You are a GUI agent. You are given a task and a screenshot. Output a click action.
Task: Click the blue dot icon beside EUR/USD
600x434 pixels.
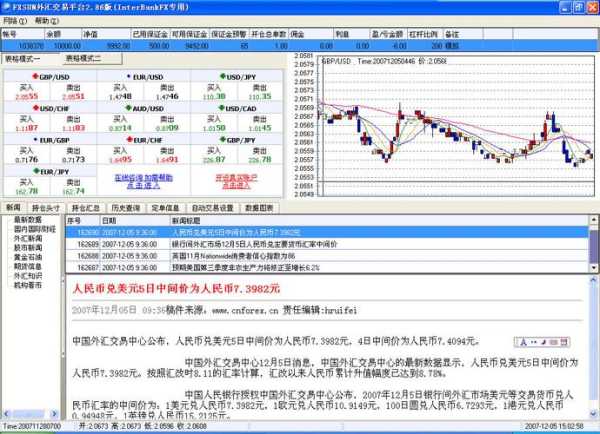[x=129, y=76]
